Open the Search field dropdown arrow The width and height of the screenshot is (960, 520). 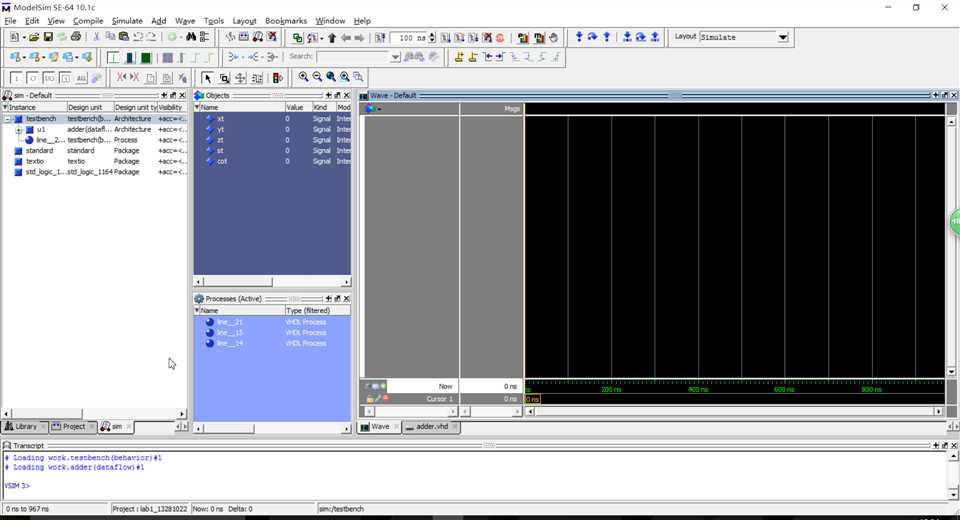click(x=396, y=58)
